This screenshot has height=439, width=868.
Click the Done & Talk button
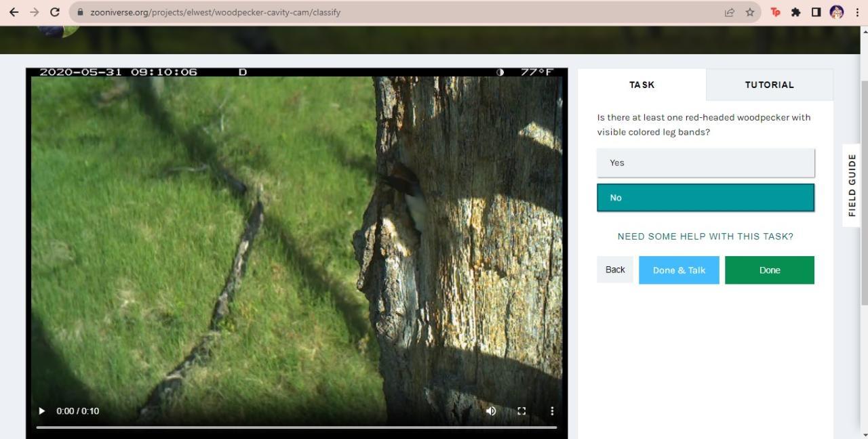(x=679, y=270)
